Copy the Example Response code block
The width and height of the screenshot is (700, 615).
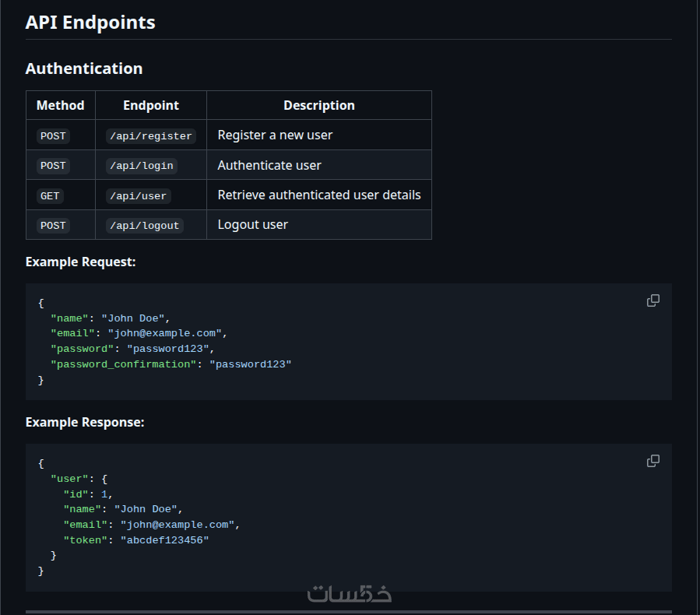(653, 461)
